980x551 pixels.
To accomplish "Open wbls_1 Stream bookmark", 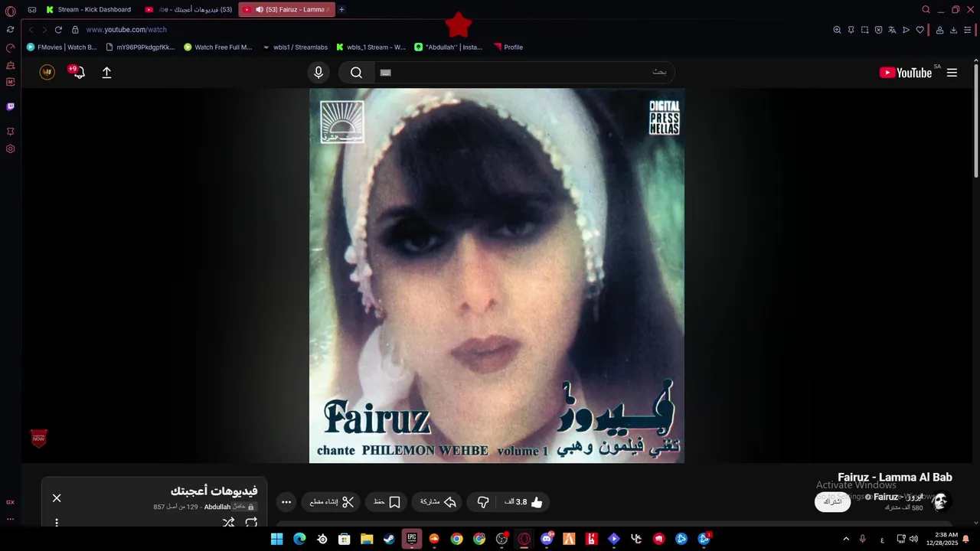I will pyautogui.click(x=371, y=47).
